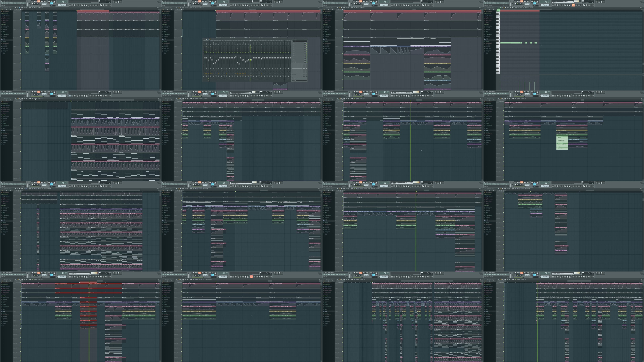The width and height of the screenshot is (644, 362).
Task: Open the Pattern 17 selector in the mixer window
Action: click(x=223, y=5)
